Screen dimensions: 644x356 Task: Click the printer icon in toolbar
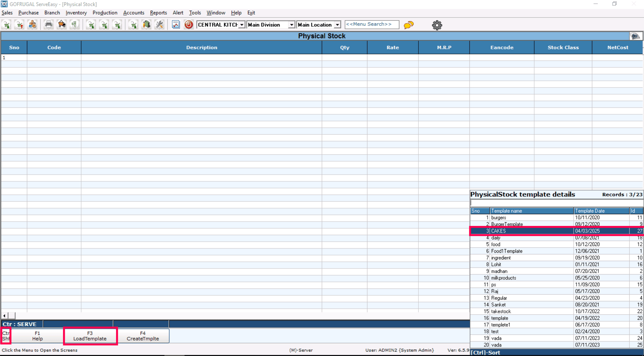click(x=49, y=24)
